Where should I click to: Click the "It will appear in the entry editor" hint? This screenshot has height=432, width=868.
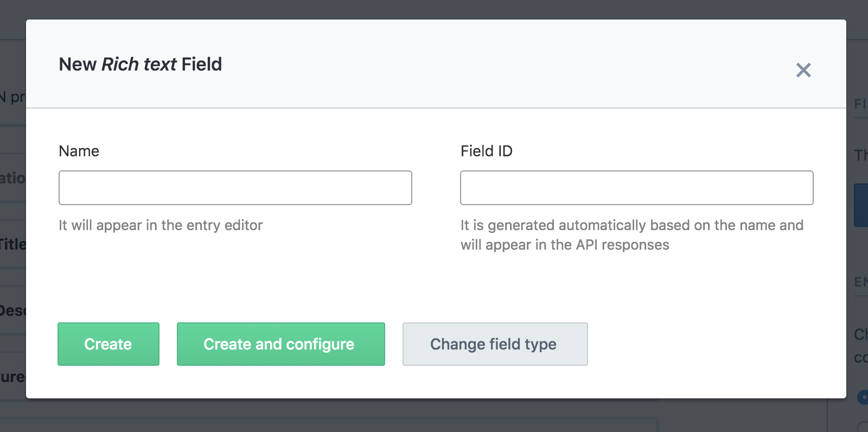pyautogui.click(x=161, y=225)
